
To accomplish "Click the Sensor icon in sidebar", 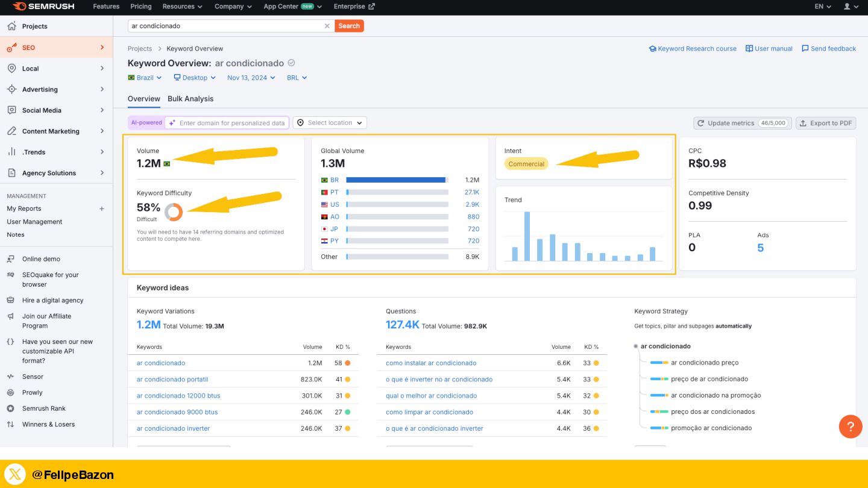I will 10,377.
